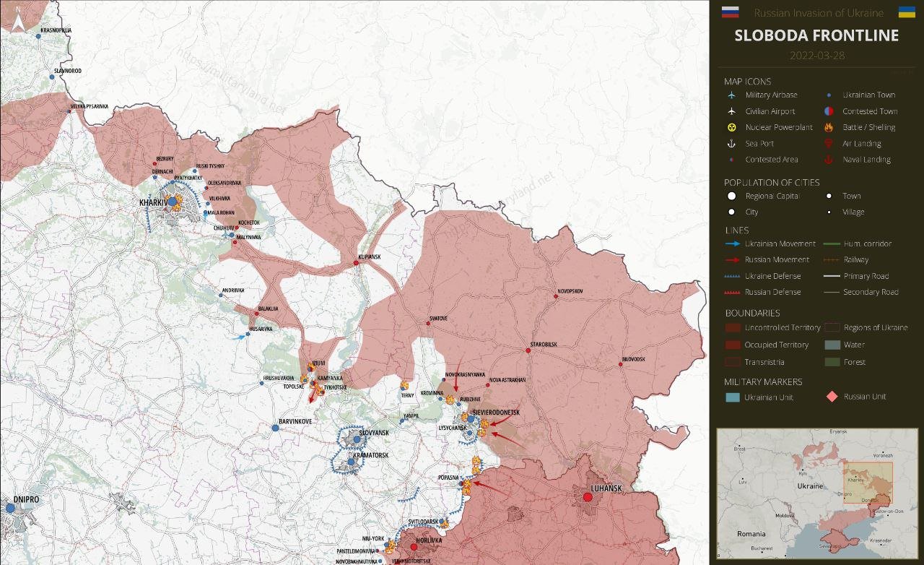Image resolution: width=924 pixels, height=565 pixels.
Task: Select the Nuclear Powerplant legend icon
Action: pos(731,127)
